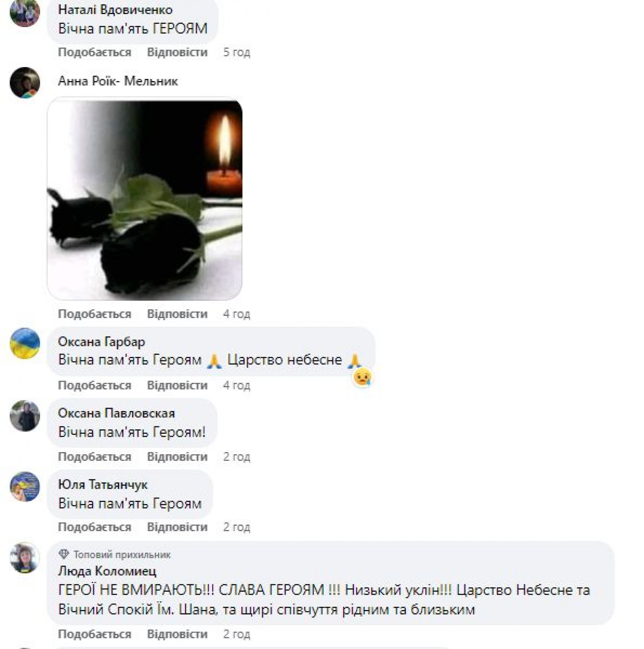Open Люда Коломиец's profile avatar
The image size is (644, 649).
coord(25,557)
